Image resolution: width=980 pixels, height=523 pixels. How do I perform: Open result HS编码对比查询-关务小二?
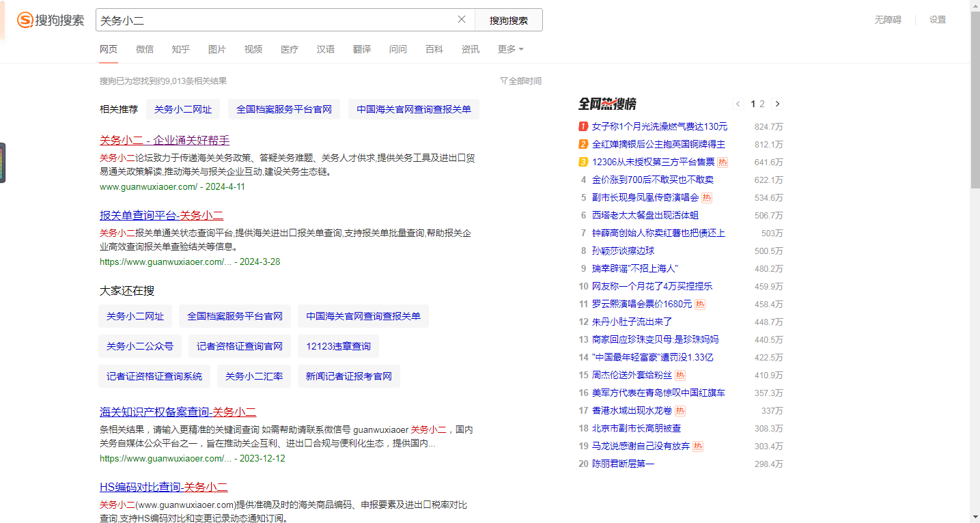point(163,487)
